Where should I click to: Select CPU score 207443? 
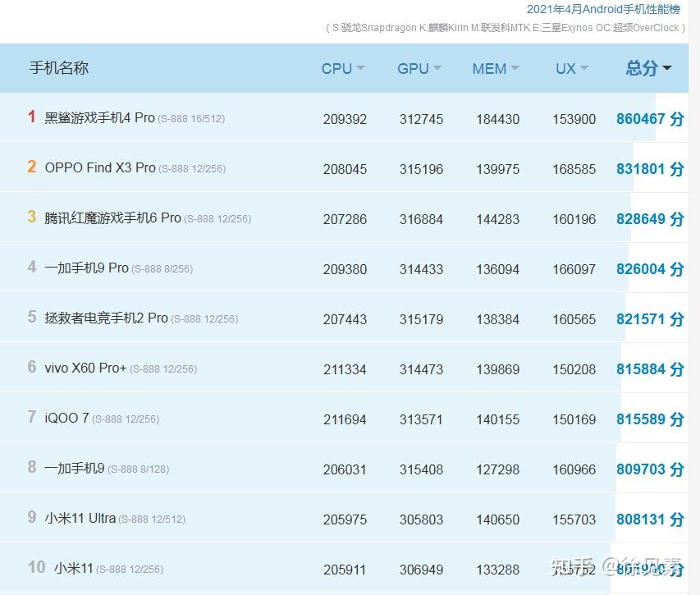(345, 319)
